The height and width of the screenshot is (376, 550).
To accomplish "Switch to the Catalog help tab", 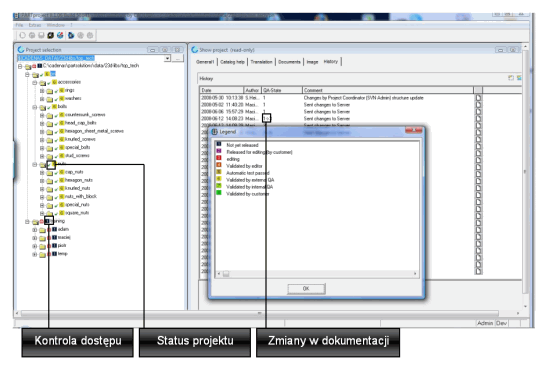I will (233, 62).
